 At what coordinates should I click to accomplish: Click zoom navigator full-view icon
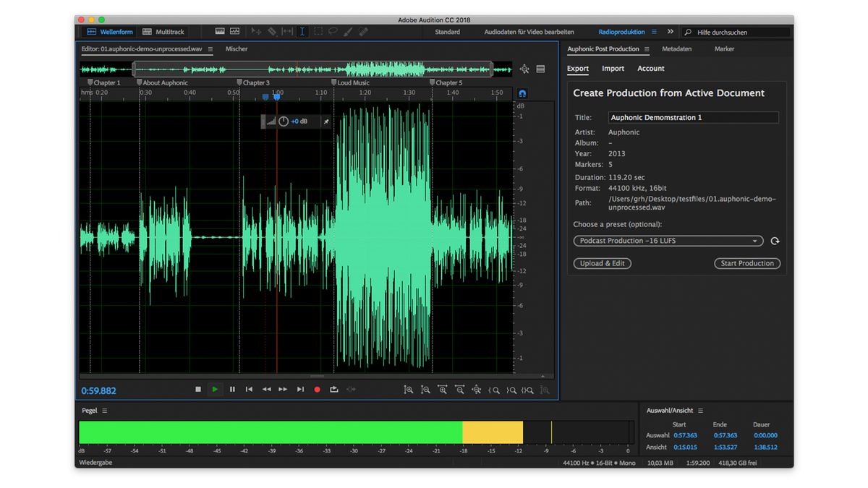click(524, 69)
